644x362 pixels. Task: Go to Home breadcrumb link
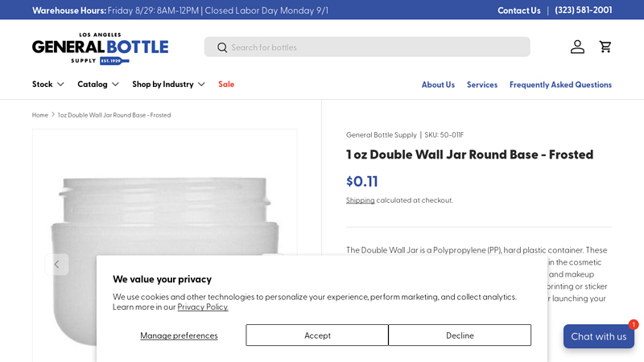(x=39, y=115)
